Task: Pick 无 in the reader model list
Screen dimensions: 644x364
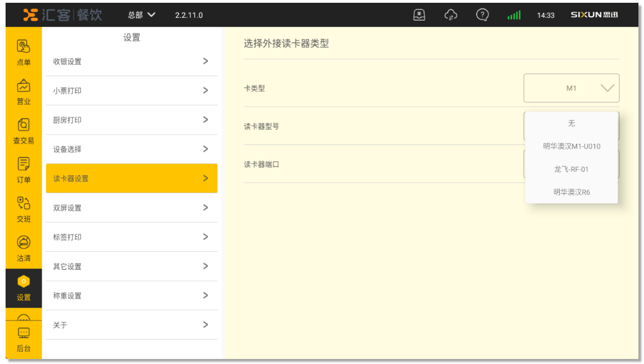Action: 572,123
